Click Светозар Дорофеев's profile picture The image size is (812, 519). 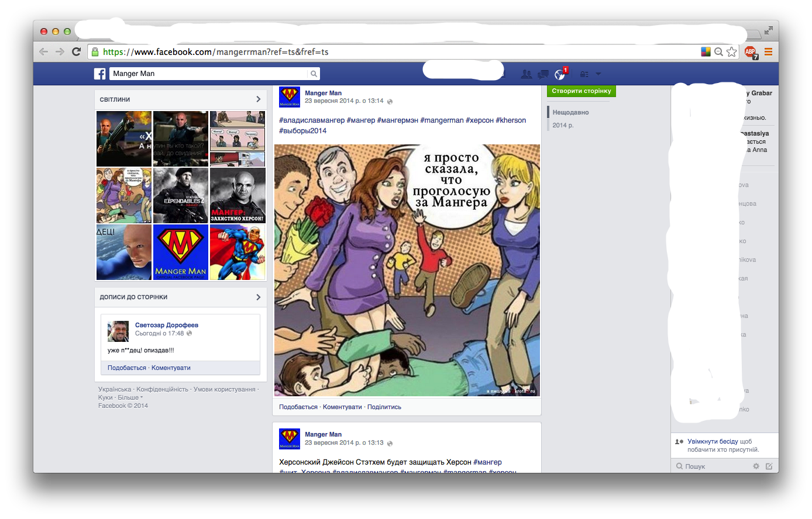[x=118, y=331]
